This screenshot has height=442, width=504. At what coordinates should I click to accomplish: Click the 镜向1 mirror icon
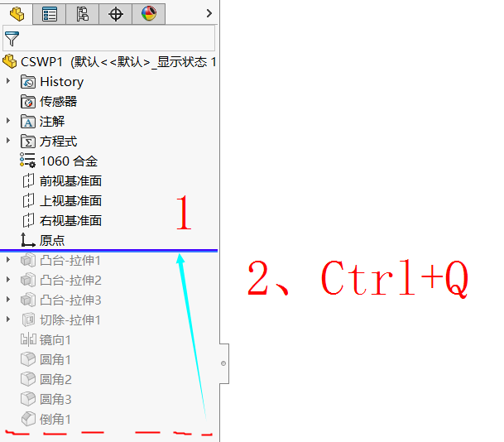pos(28,340)
